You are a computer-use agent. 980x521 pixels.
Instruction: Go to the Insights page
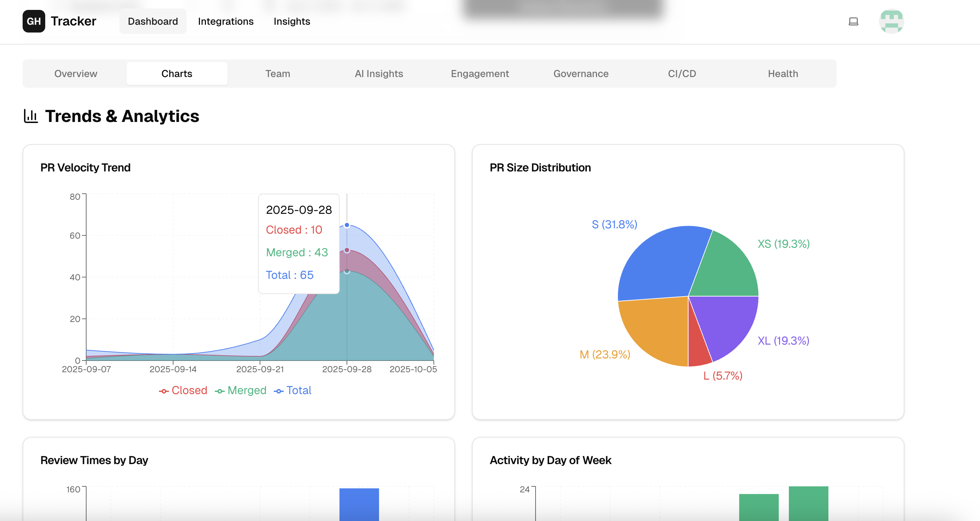coord(292,21)
